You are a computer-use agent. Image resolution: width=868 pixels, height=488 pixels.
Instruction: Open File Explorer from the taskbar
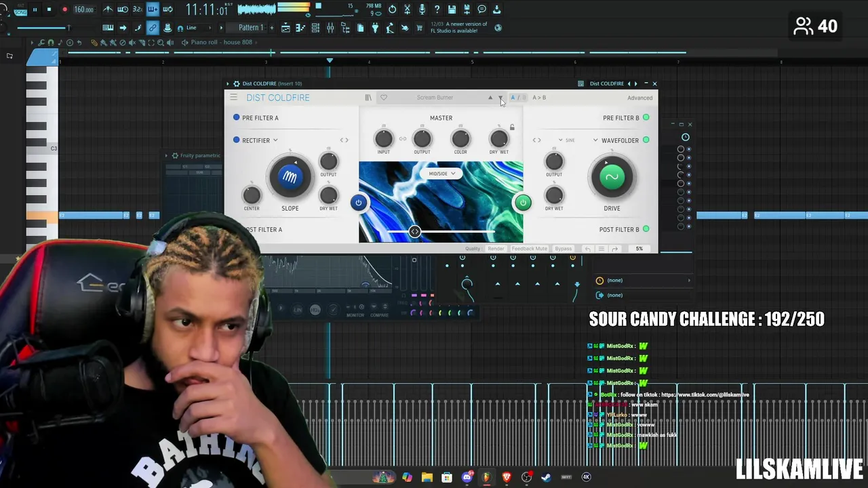[x=427, y=477]
